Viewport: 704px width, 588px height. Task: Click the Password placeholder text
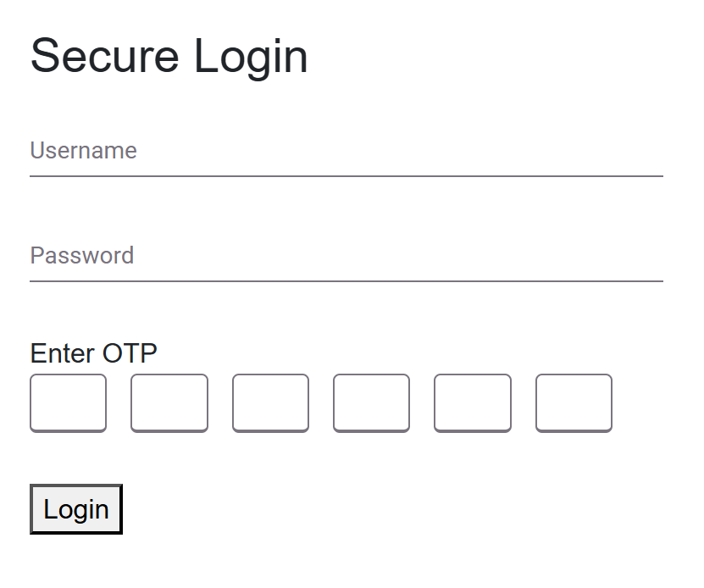coord(82,255)
